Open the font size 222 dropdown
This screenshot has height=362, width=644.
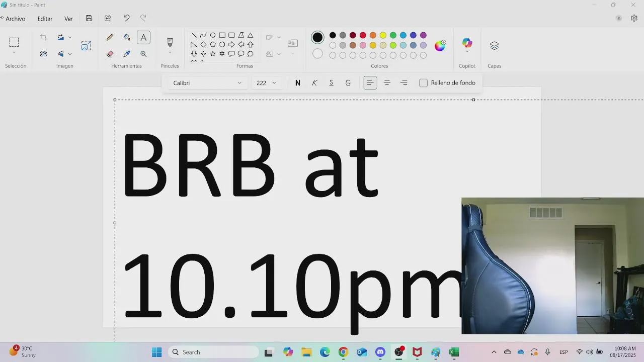[x=267, y=83]
